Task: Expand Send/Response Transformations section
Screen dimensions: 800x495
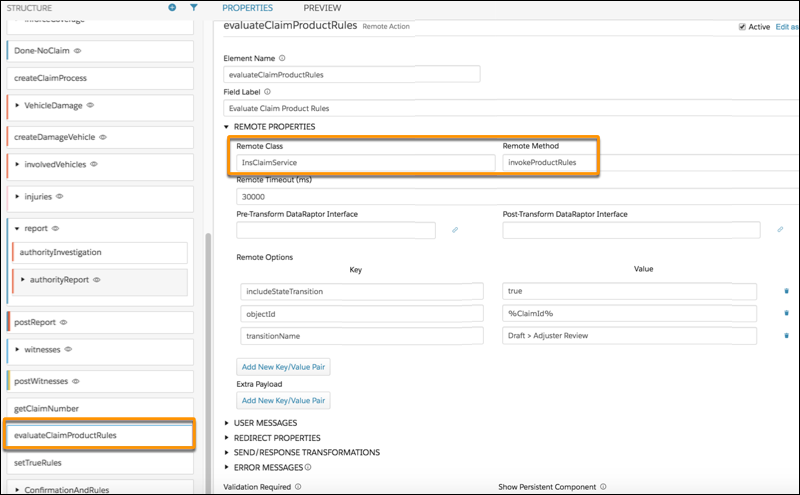Action: (x=227, y=452)
